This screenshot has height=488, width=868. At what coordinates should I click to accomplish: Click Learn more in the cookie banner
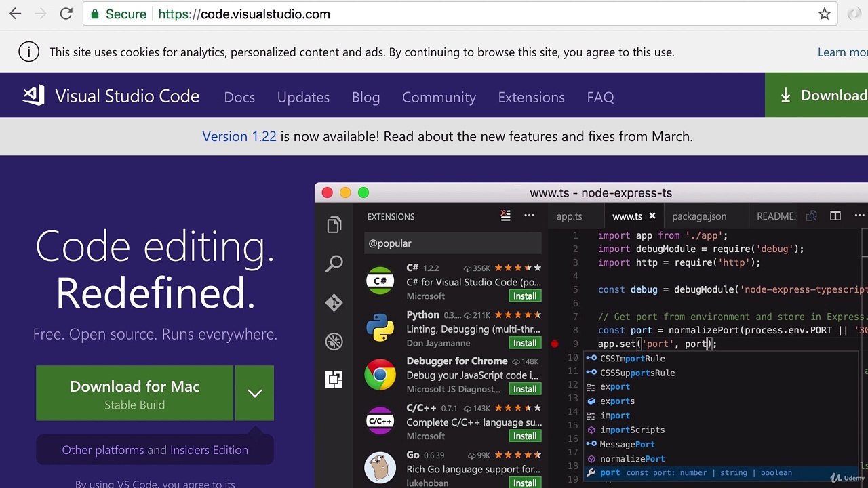click(842, 52)
